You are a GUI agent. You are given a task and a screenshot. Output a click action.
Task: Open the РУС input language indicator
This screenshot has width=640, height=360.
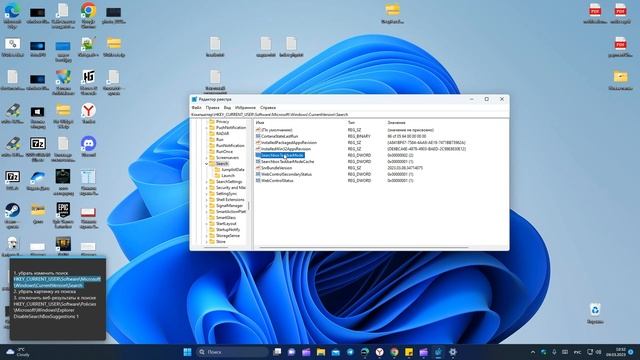(577, 352)
